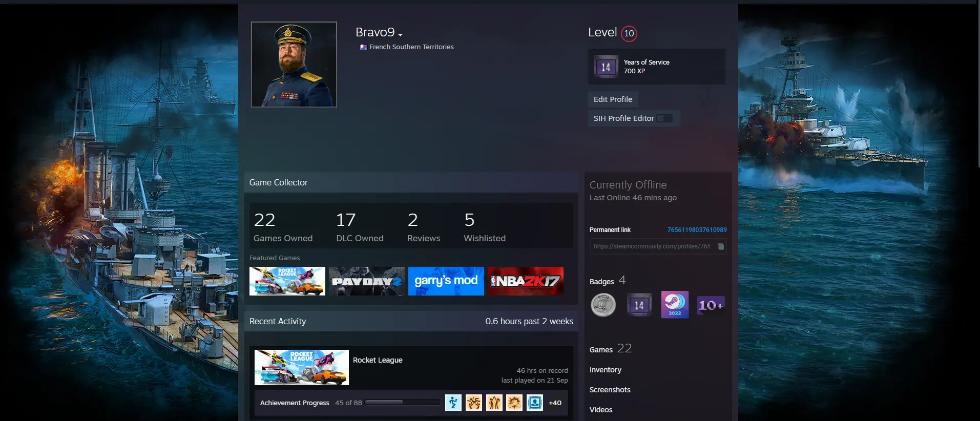
Task: Click the Rocket League capsule in Recent Activity
Action: (302, 367)
